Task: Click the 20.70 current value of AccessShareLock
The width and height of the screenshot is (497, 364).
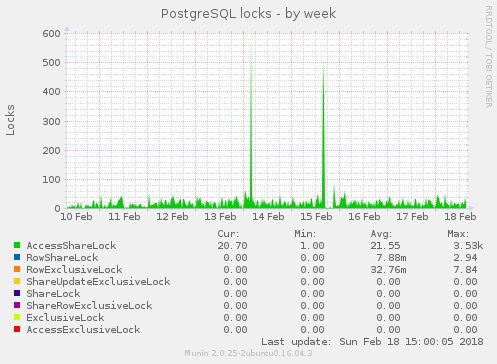Action: pos(232,246)
